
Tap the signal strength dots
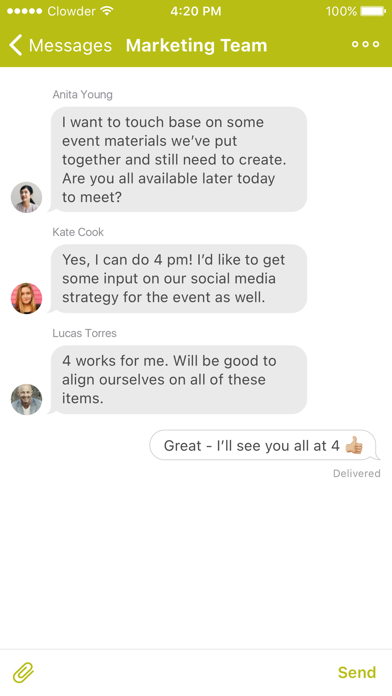pyautogui.click(x=24, y=11)
